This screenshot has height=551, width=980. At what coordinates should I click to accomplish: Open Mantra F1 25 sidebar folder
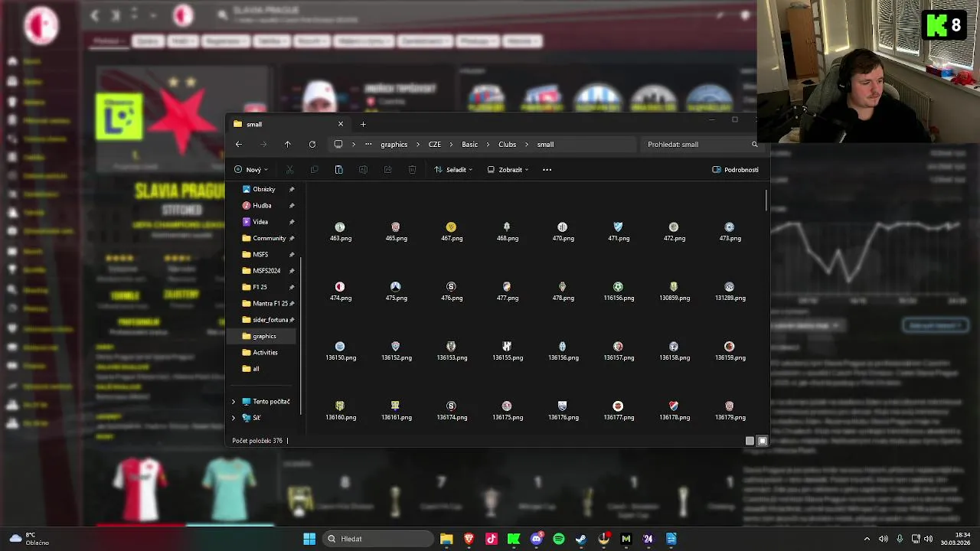coord(264,303)
